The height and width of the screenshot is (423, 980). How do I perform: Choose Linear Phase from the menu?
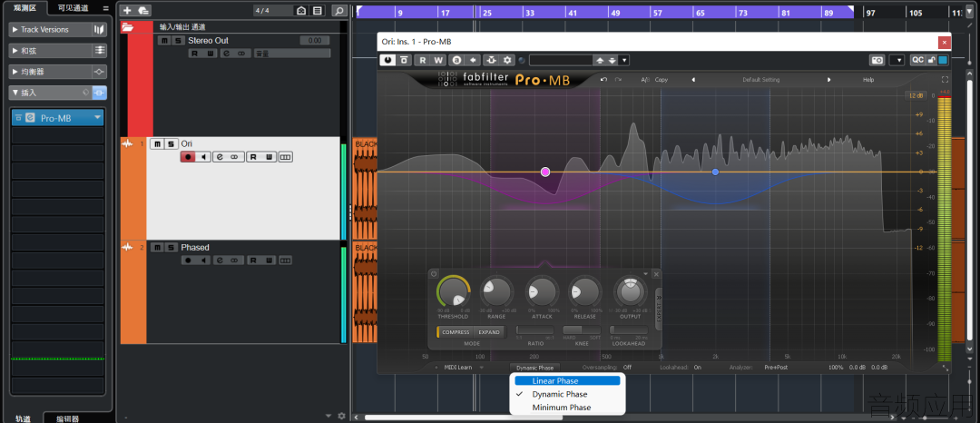567,380
